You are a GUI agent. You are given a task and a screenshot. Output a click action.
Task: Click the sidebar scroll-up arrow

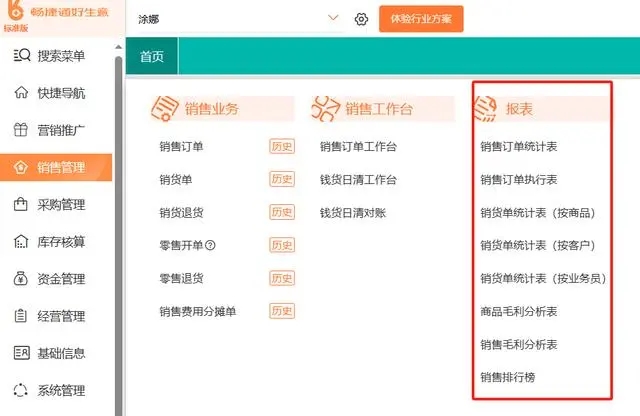tap(118, 47)
